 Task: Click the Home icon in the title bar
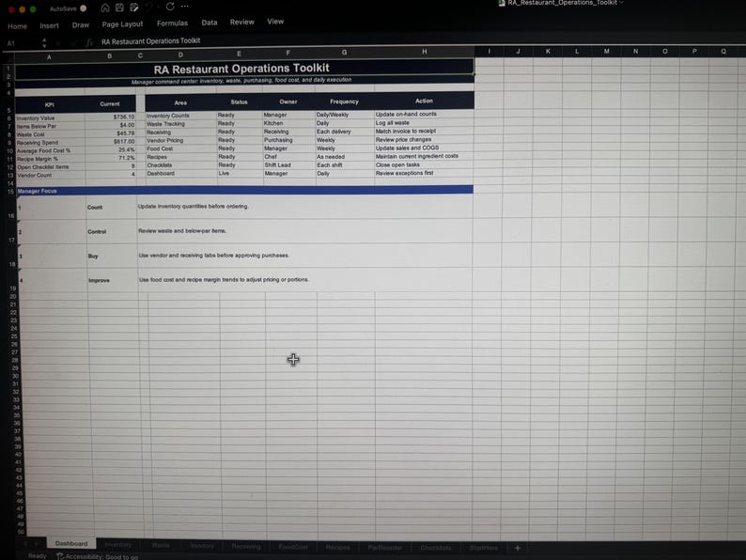[x=105, y=8]
